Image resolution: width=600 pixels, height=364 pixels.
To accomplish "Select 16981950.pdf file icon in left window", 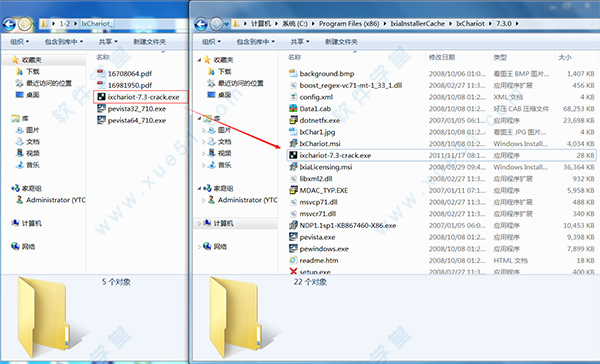I will point(101,85).
